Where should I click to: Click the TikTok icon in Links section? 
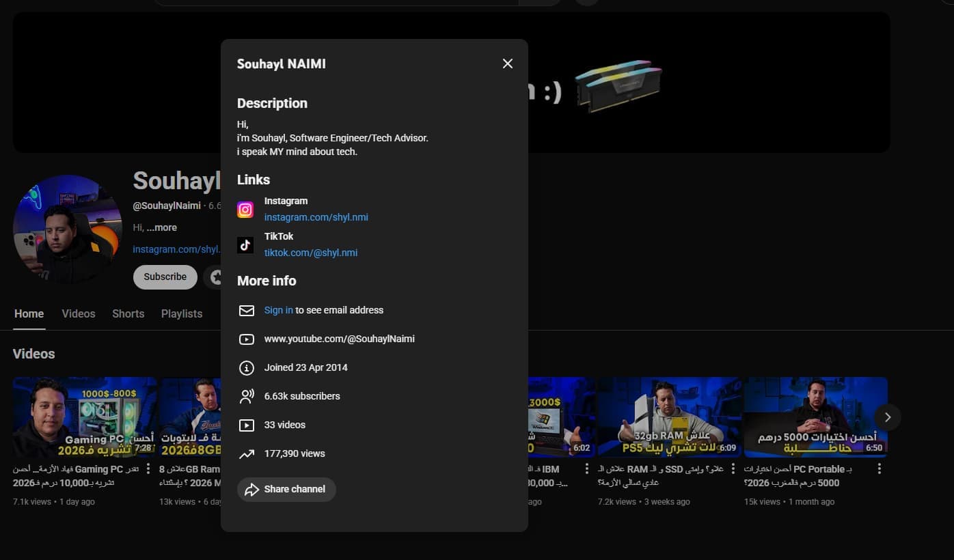click(245, 245)
